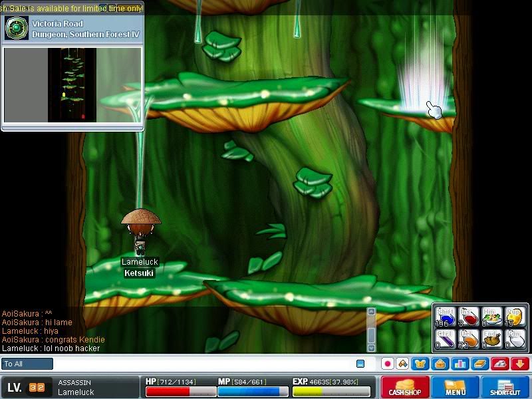Click the EXP value 46635[37.98%]
This screenshot has height=399, width=532.
point(334,382)
